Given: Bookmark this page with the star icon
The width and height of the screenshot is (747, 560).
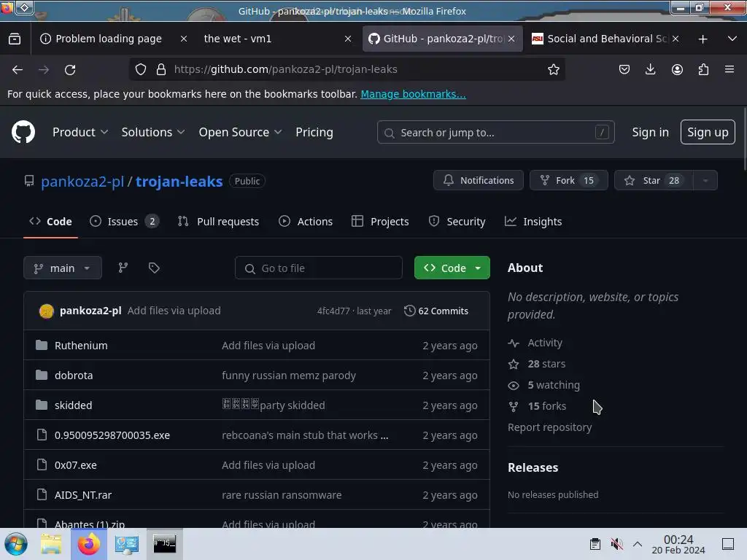Looking at the screenshot, I should [x=553, y=69].
